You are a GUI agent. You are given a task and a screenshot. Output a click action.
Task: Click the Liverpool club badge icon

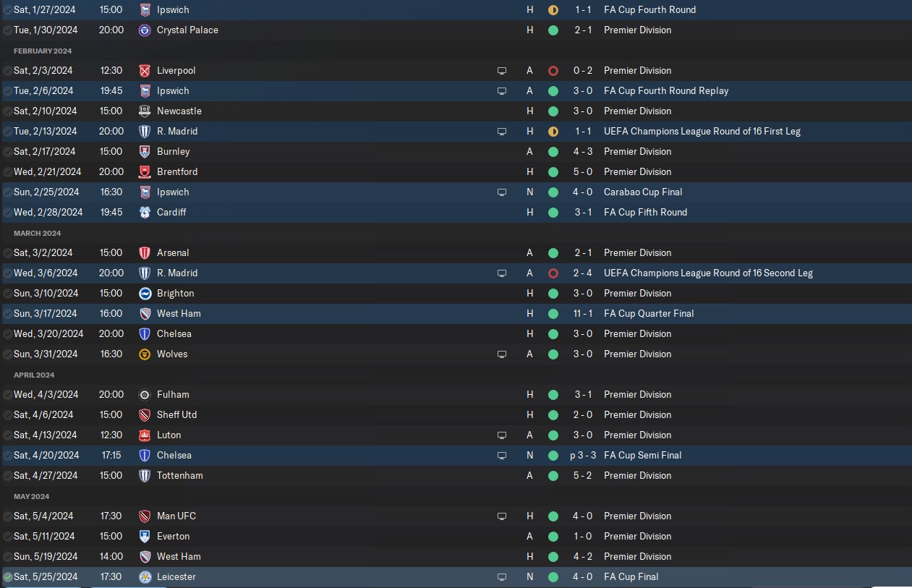tap(145, 70)
